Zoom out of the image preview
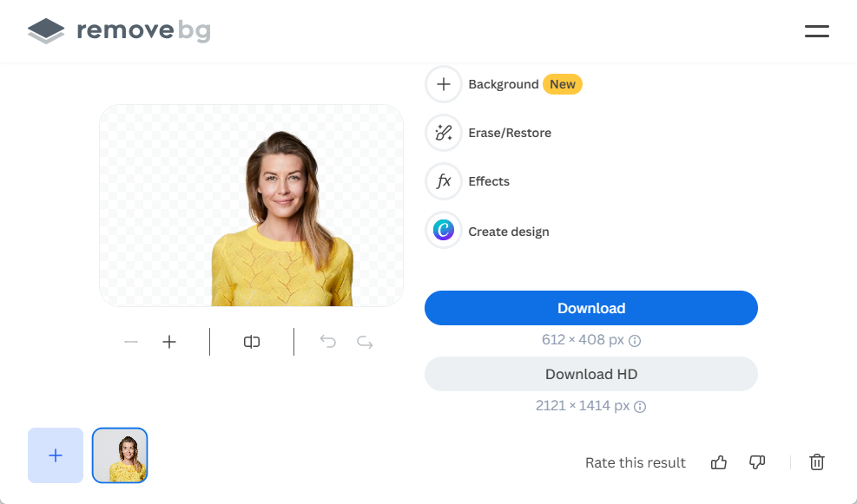This screenshot has width=857, height=504. 131,342
